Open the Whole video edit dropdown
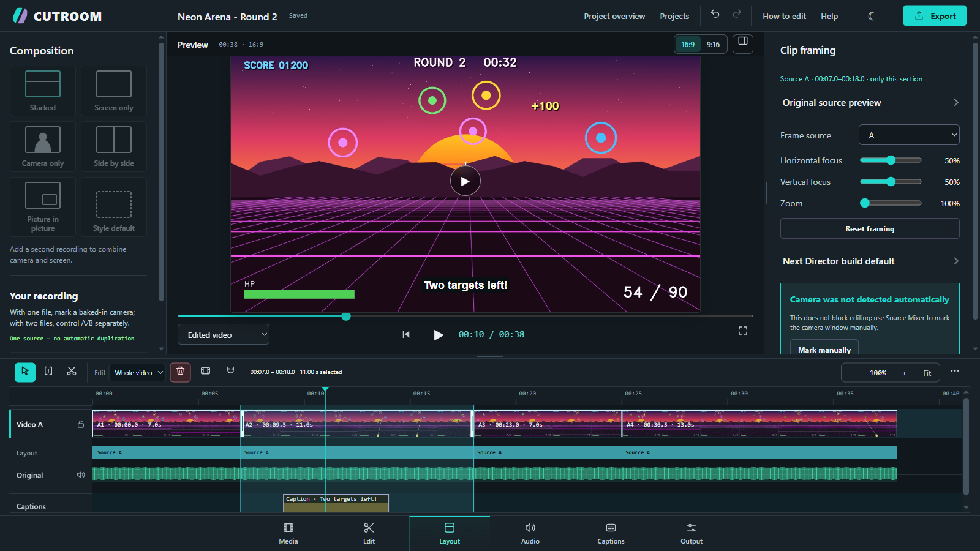 pyautogui.click(x=139, y=372)
